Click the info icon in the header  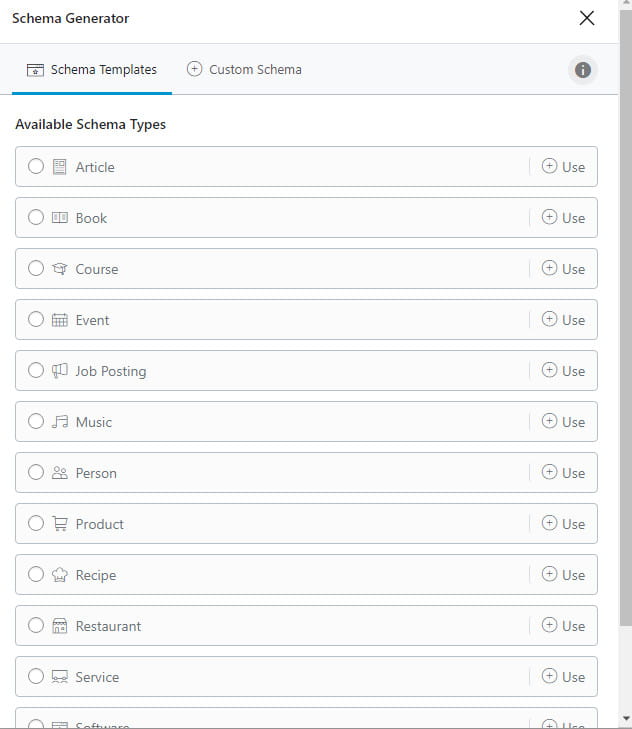[x=582, y=70]
